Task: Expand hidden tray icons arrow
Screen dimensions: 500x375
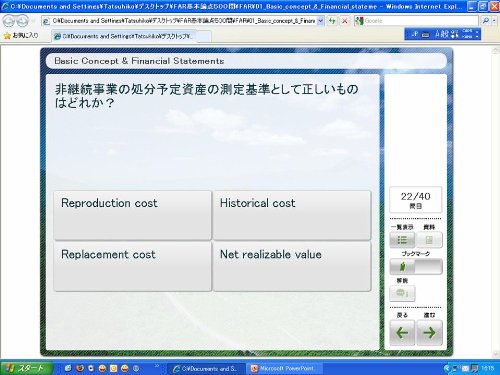Action: (x=447, y=368)
